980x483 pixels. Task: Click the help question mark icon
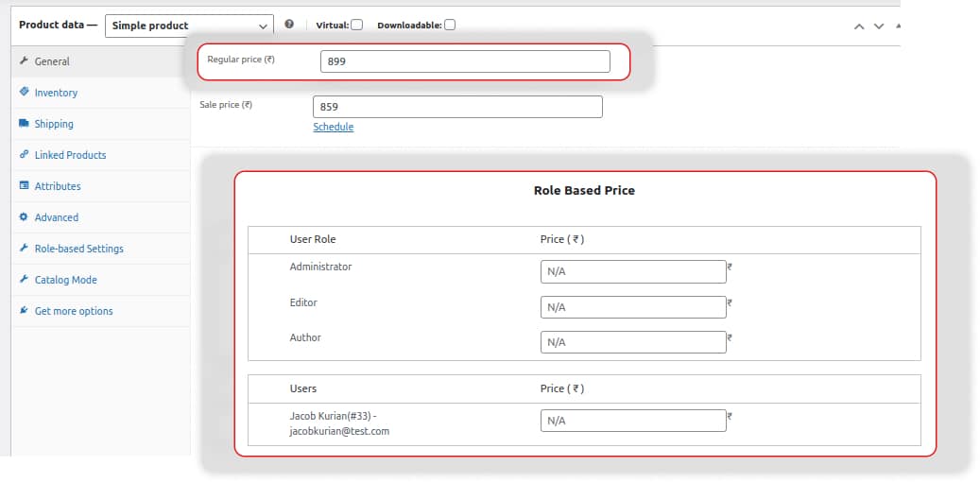(289, 25)
